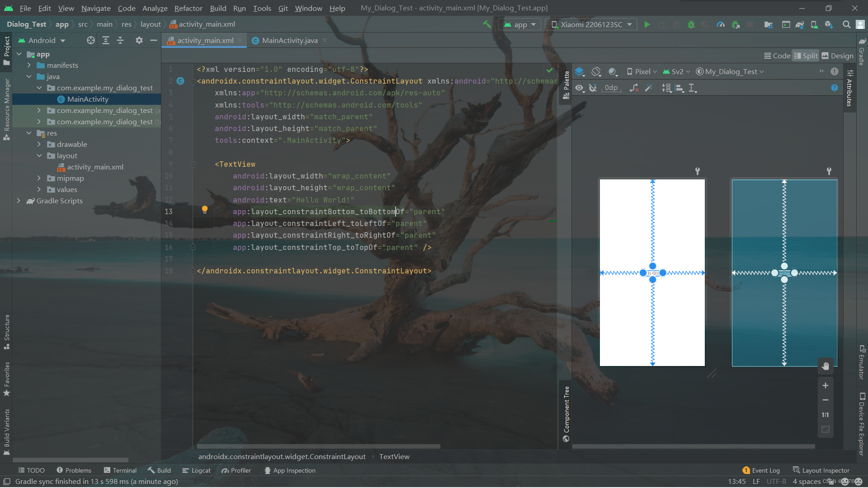The image size is (868, 488).
Task: Click the Make Project hammer icon
Action: coord(487,24)
